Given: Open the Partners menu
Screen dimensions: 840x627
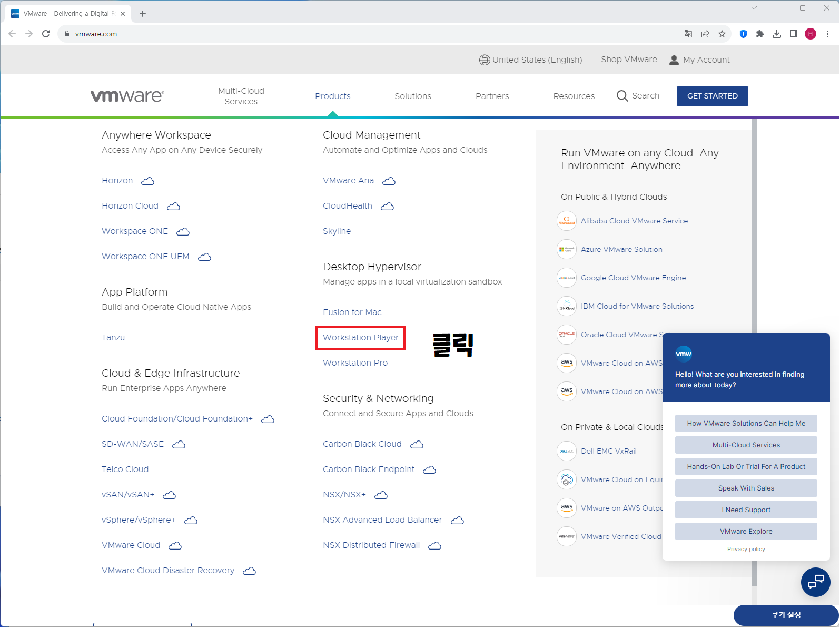Looking at the screenshot, I should (x=492, y=96).
